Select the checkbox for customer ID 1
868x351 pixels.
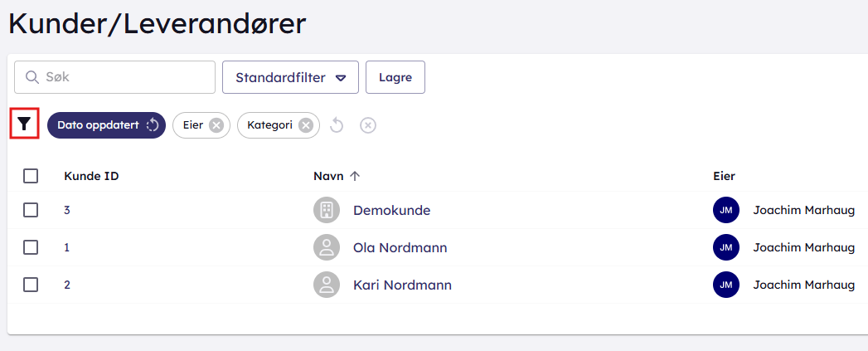tap(31, 247)
